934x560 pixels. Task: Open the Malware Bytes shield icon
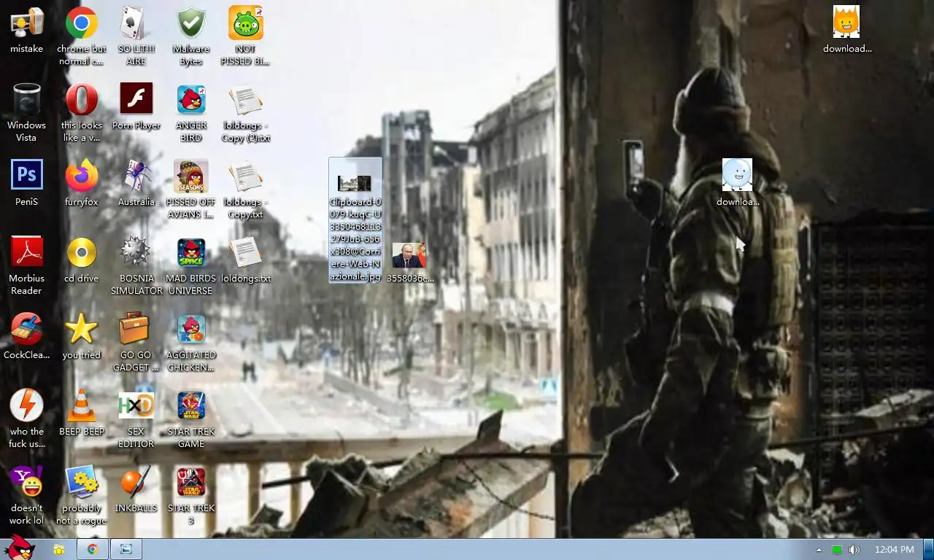(191, 36)
